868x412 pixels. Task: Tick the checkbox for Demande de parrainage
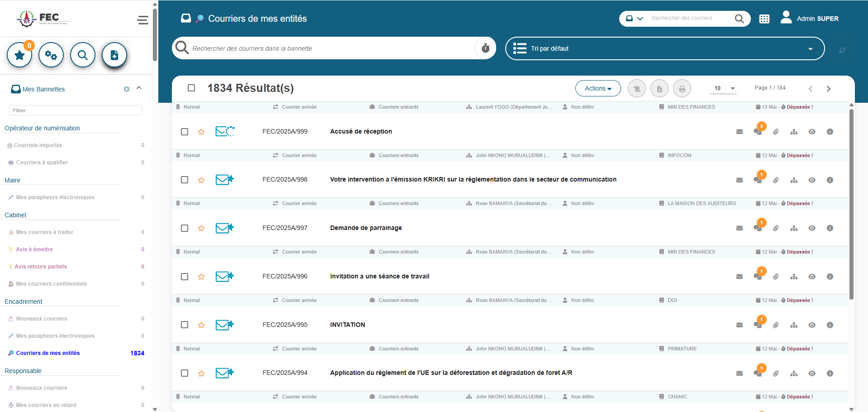point(185,228)
